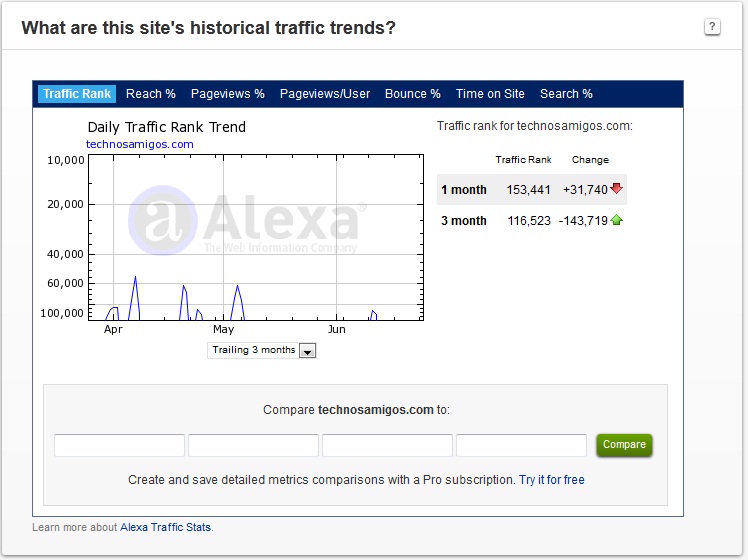Click the -143,719 change value
Viewport: 748px width, 560px height.
point(583,221)
